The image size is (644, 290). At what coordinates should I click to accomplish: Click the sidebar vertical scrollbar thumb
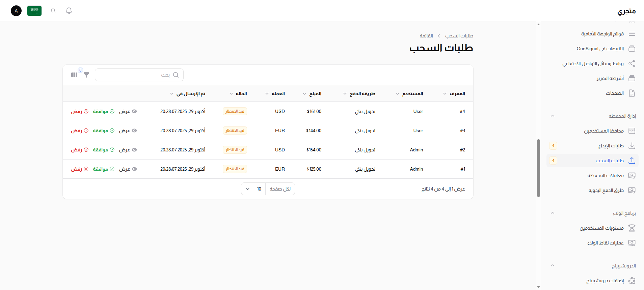tap(538, 168)
